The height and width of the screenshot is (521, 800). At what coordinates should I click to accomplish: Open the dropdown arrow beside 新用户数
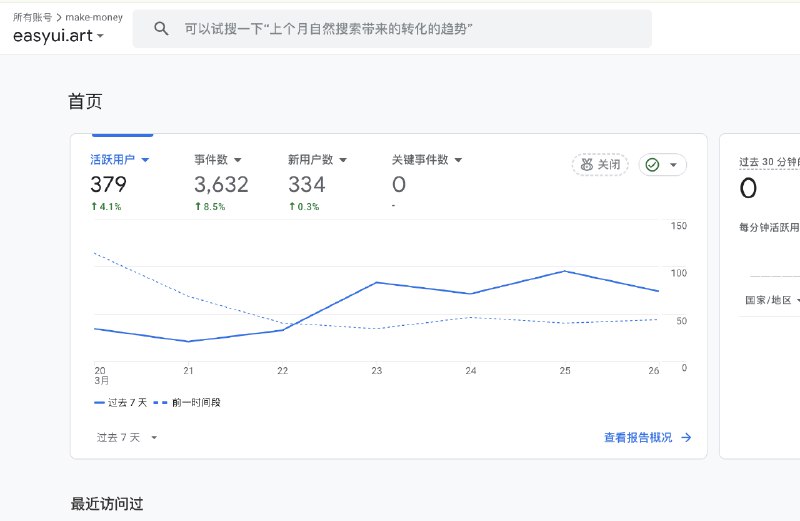coord(343,160)
